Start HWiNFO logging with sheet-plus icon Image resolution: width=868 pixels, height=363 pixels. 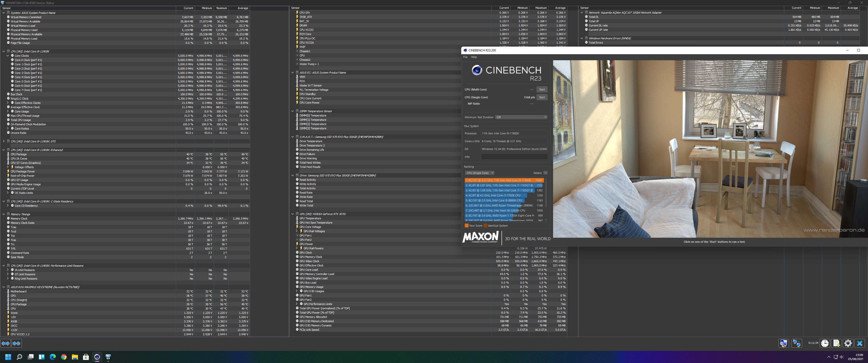(x=836, y=343)
